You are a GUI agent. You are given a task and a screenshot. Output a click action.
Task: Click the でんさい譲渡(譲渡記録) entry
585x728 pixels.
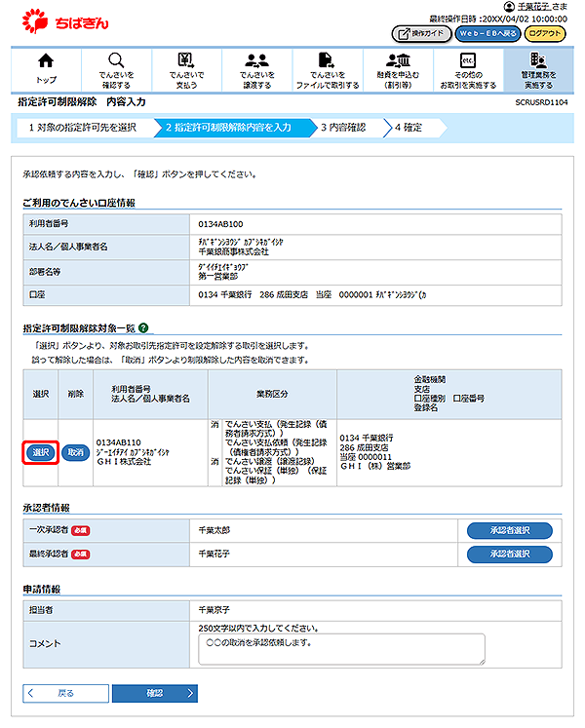[270, 462]
